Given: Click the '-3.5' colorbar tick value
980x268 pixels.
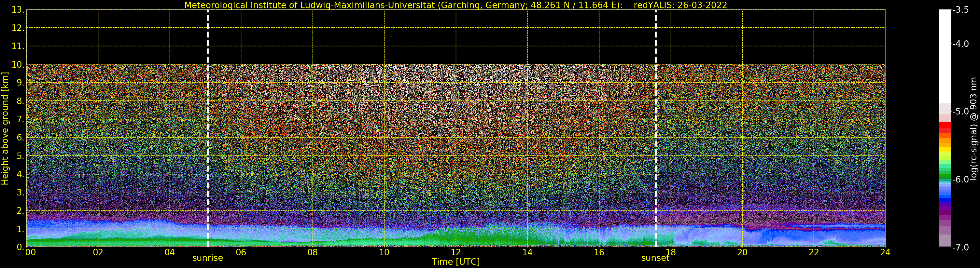Looking at the screenshot, I should [x=960, y=10].
